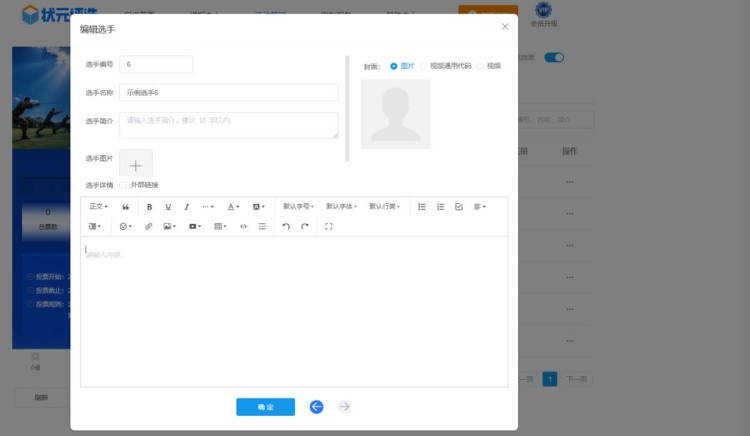
Task: Click the redo arrow in the editor
Action: [305, 227]
